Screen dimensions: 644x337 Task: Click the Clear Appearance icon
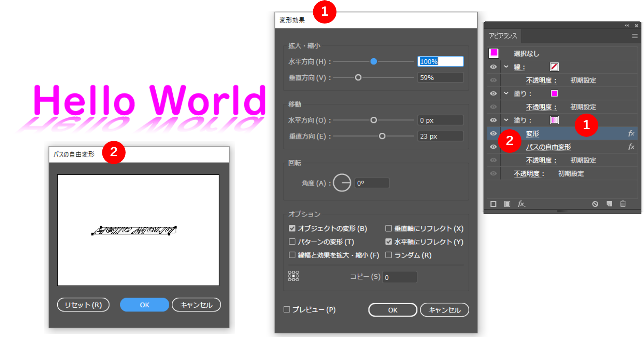point(595,204)
